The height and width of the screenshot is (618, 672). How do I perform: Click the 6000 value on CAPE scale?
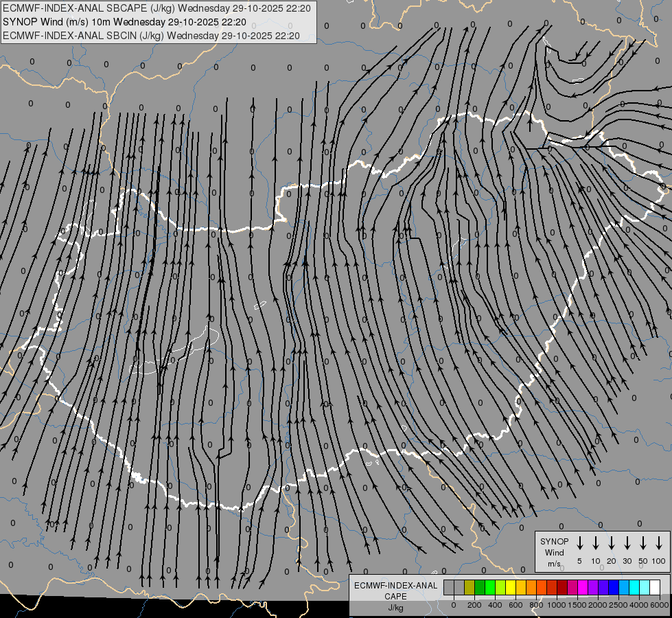(x=660, y=605)
